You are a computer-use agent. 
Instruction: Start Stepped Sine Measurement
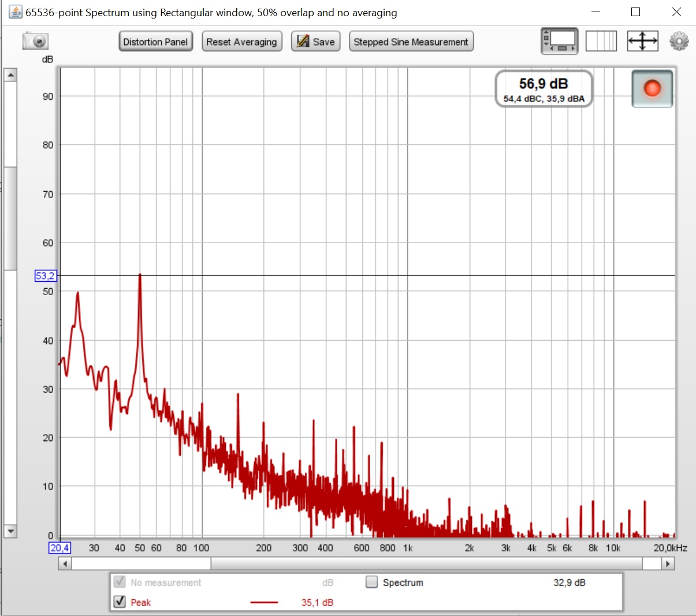[x=411, y=42]
